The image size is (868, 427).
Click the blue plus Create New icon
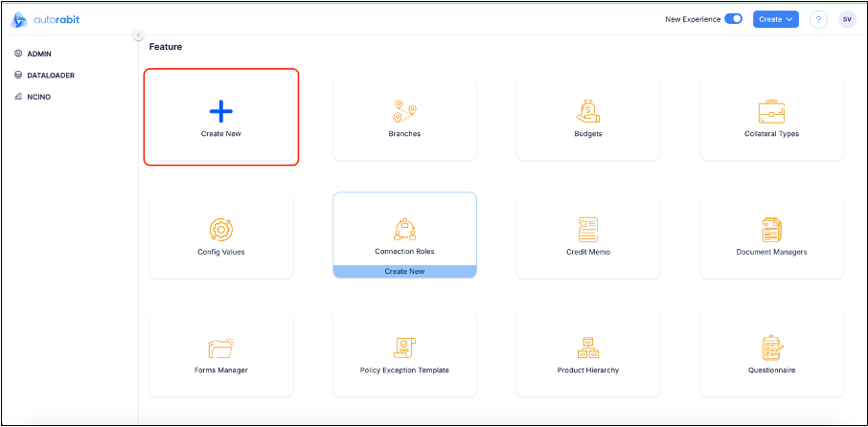point(220,111)
